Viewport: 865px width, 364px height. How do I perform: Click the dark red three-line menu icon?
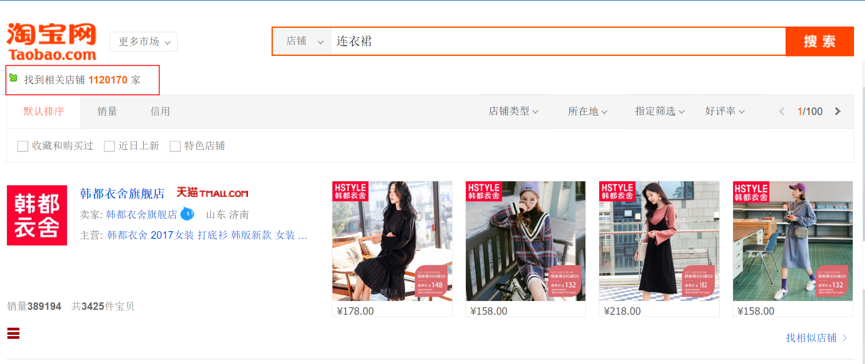click(13, 333)
